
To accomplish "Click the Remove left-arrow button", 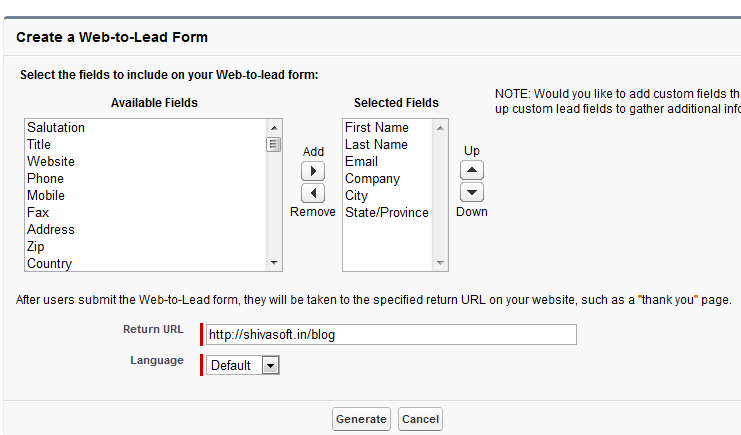I will 313,193.
